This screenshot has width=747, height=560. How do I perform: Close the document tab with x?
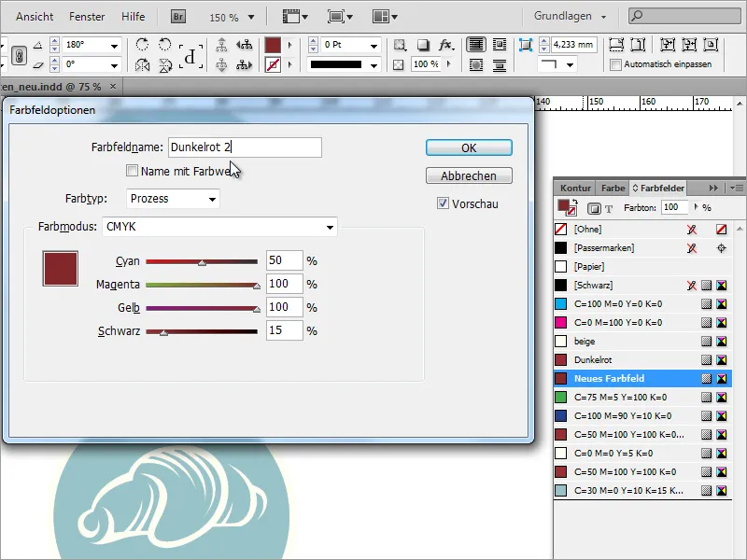click(113, 86)
